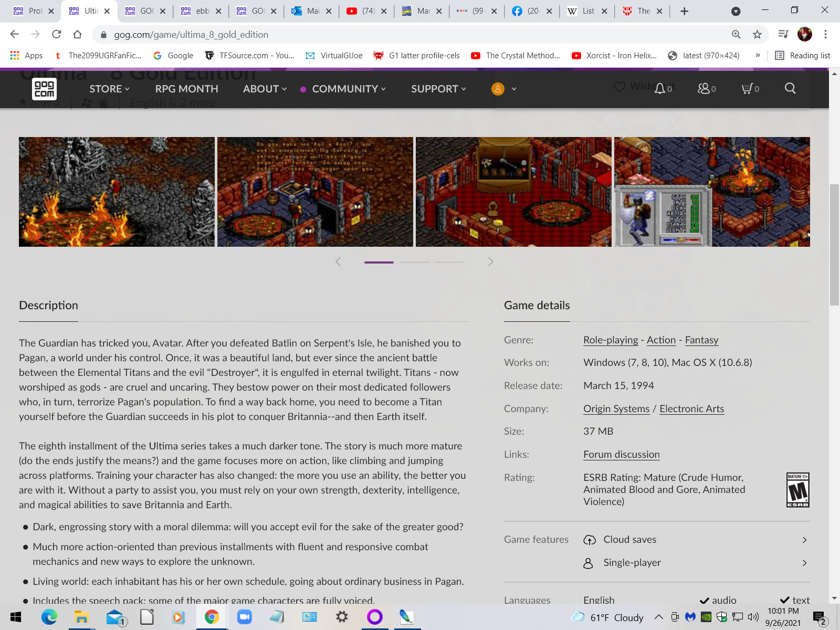Image resolution: width=840 pixels, height=630 pixels.
Task: Open Settings gear in taskbar
Action: 342,617
